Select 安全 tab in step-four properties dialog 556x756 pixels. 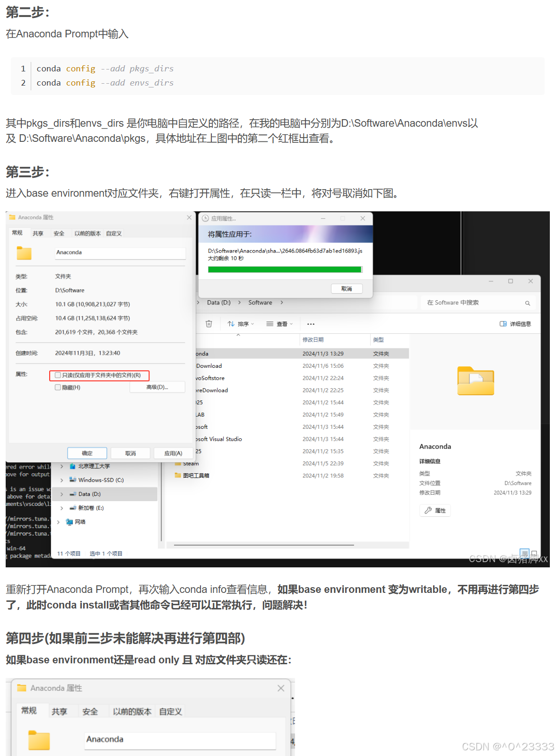coord(90,712)
